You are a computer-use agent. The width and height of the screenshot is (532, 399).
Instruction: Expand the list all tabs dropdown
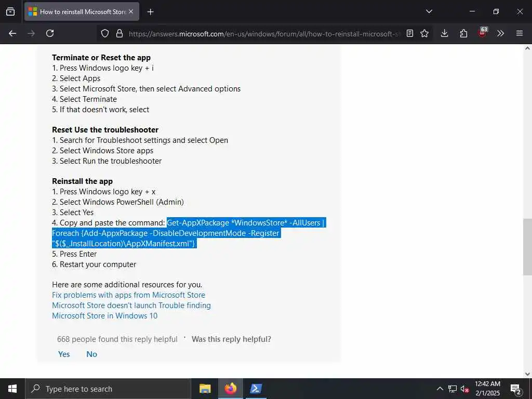[429, 11]
